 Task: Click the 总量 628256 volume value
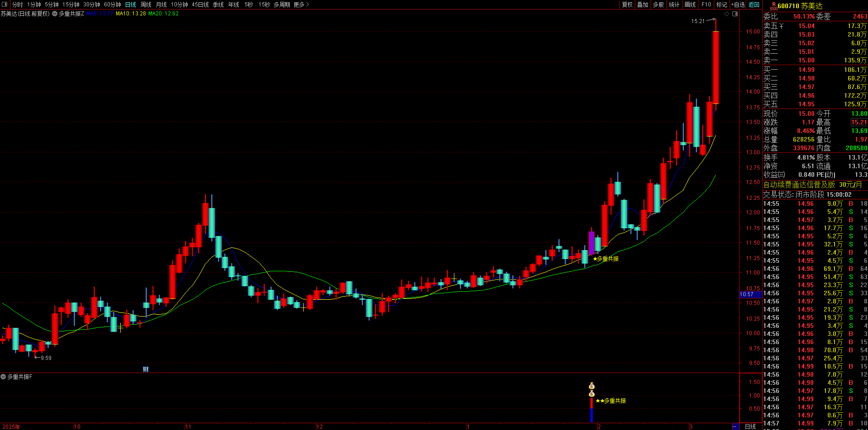point(804,139)
